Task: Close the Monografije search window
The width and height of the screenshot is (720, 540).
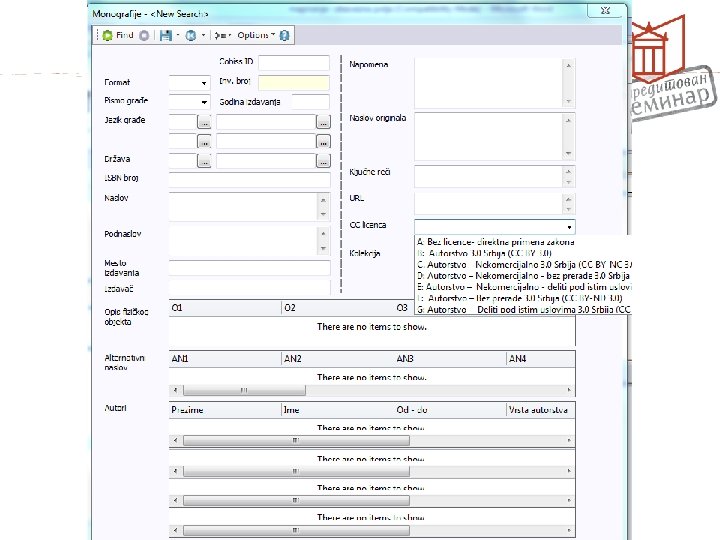Action: pyautogui.click(x=605, y=11)
